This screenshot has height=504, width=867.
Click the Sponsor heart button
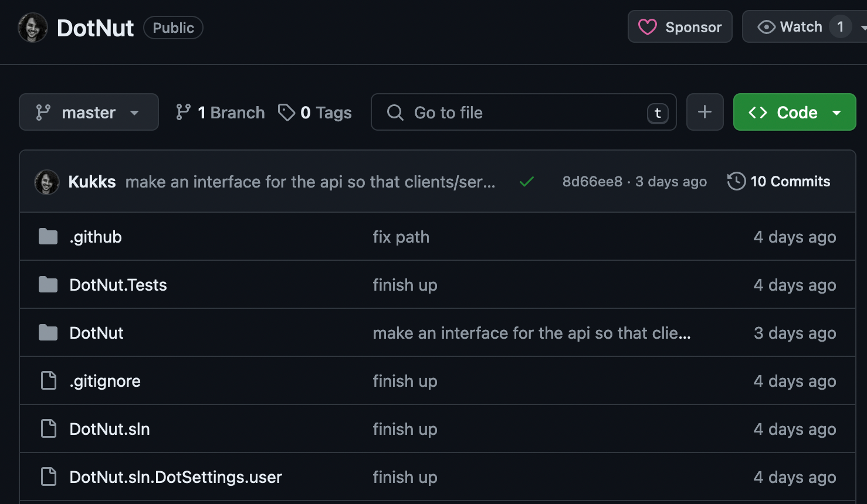coord(680,27)
